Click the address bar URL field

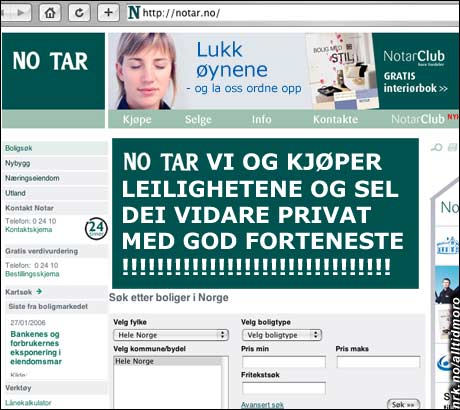(293, 13)
